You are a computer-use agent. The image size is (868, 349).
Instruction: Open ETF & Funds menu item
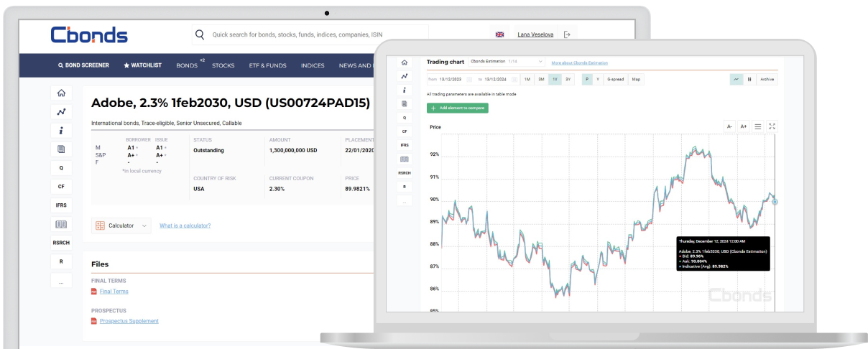(267, 65)
